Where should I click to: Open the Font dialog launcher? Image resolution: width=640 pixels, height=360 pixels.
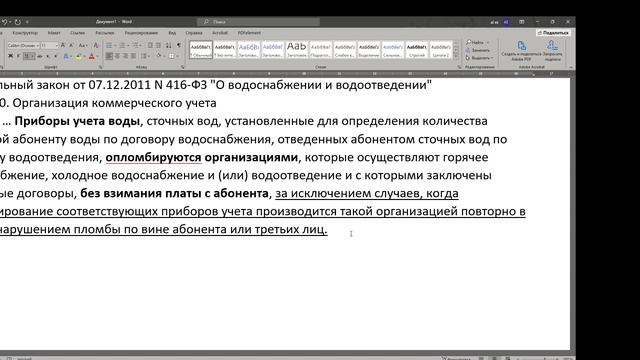point(100,67)
